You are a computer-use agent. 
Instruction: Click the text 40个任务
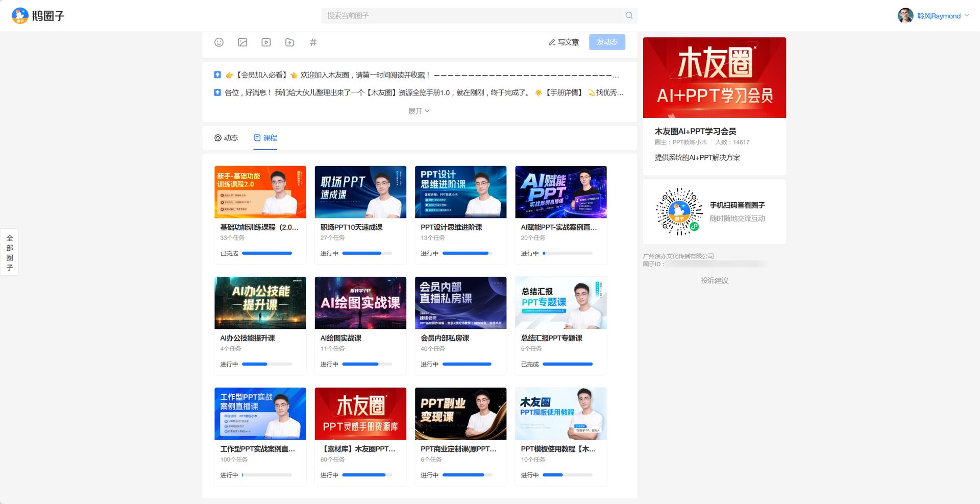(x=433, y=349)
